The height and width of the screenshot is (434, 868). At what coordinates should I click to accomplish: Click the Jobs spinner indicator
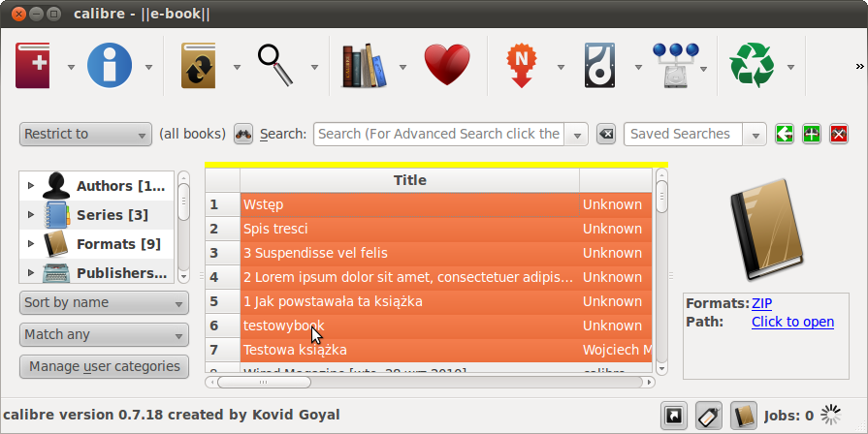click(831, 415)
